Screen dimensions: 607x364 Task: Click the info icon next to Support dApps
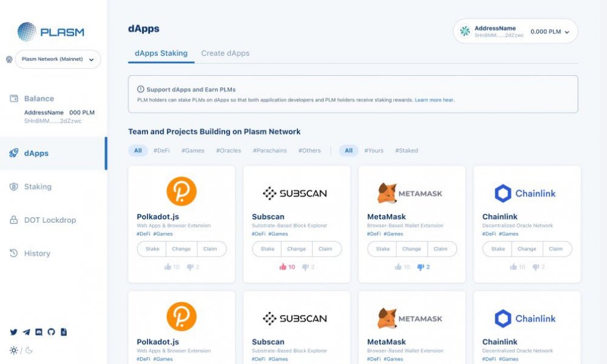click(x=141, y=89)
